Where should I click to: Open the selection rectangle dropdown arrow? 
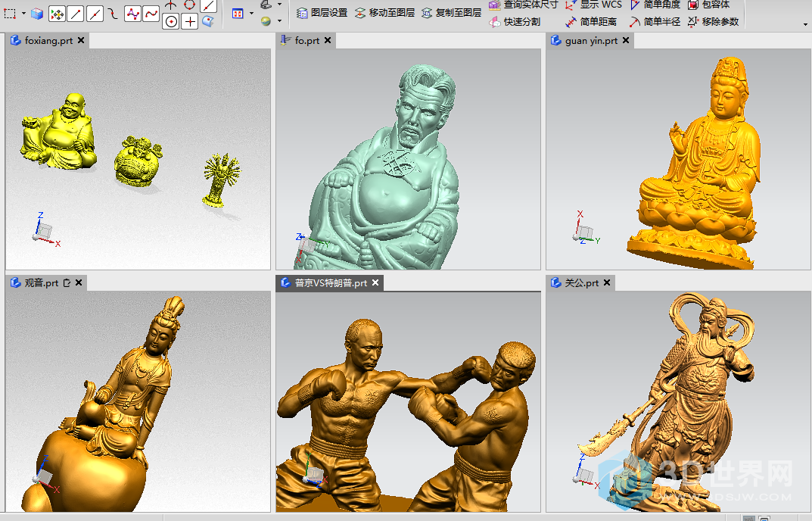tap(23, 14)
